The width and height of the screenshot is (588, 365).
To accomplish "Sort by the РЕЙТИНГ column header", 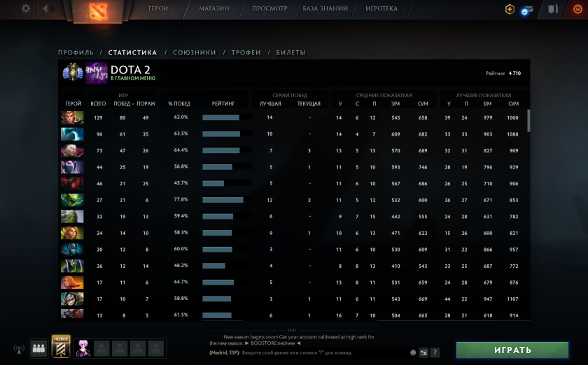I will pos(223,103).
